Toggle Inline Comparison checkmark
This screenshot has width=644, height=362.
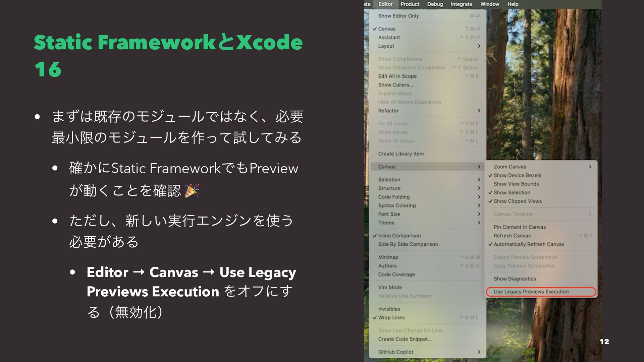(427, 236)
